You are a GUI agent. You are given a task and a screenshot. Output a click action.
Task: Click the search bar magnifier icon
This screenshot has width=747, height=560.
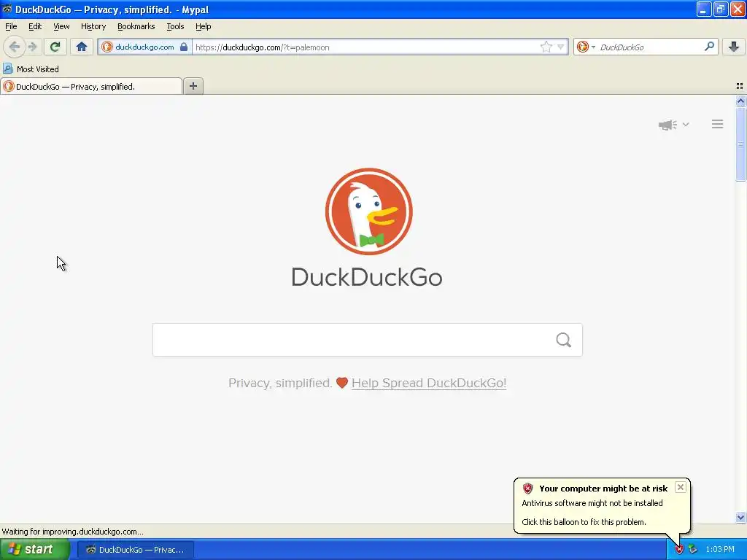pos(709,46)
